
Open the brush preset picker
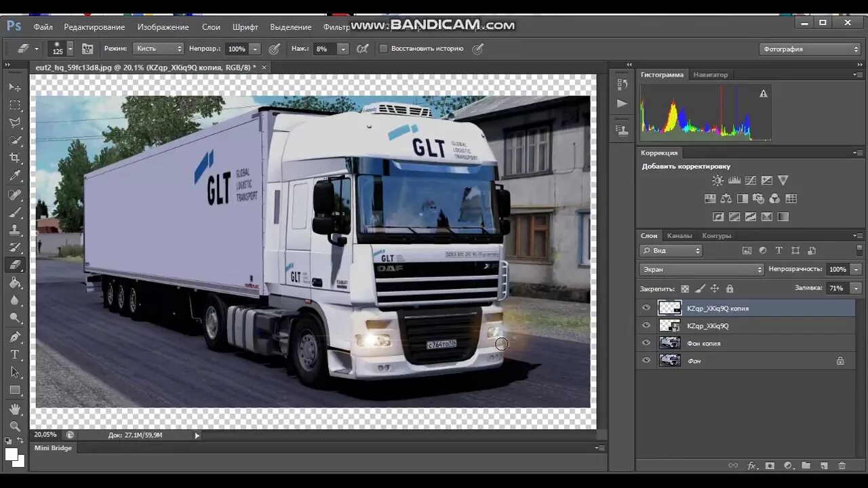[62, 49]
